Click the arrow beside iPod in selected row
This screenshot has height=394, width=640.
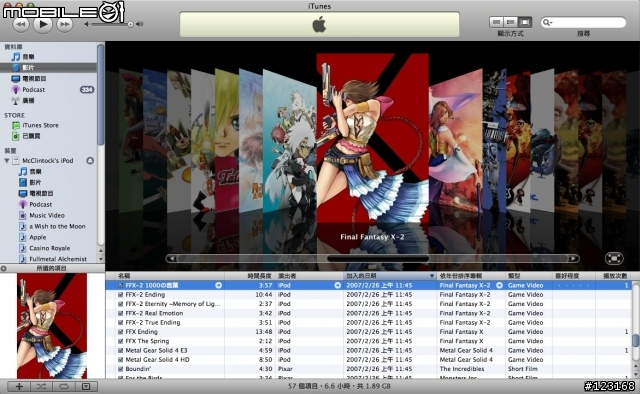point(338,285)
